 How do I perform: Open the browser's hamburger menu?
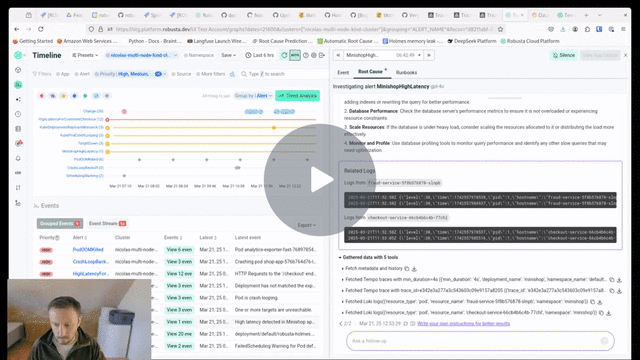click(623, 29)
